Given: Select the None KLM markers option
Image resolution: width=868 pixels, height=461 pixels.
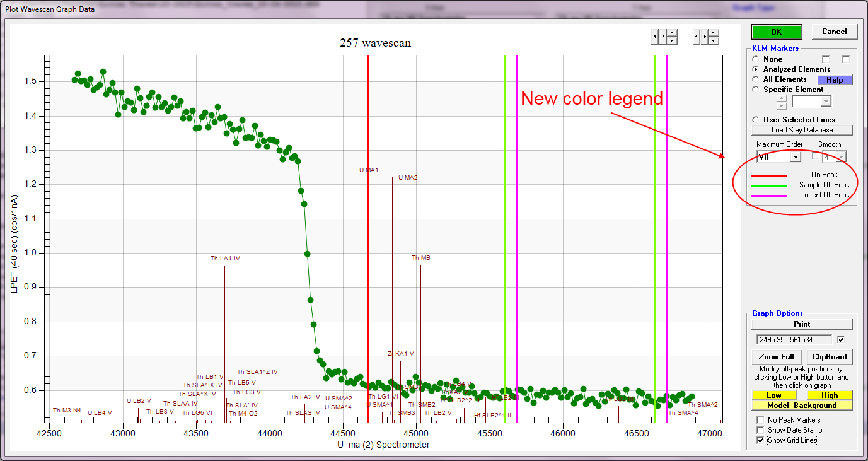Looking at the screenshot, I should (756, 59).
